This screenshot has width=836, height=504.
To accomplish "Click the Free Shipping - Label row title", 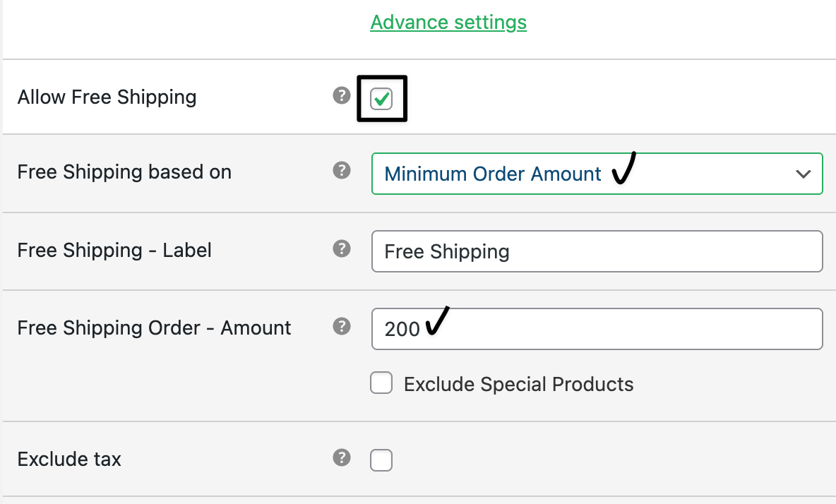I will coord(114,251).
